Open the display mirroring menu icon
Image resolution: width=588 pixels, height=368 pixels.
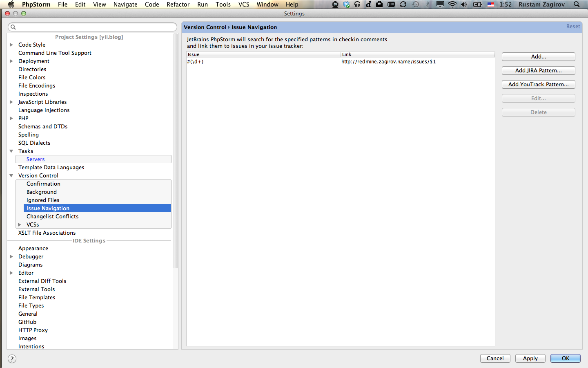440,4
